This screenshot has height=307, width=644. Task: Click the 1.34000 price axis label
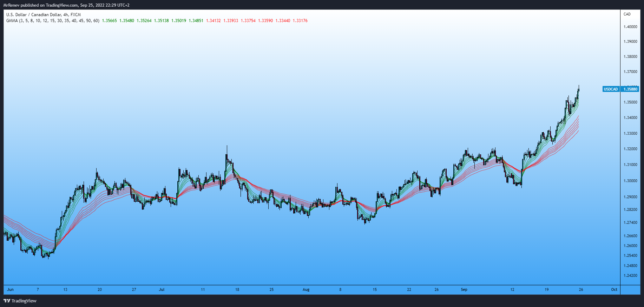pyautogui.click(x=630, y=118)
